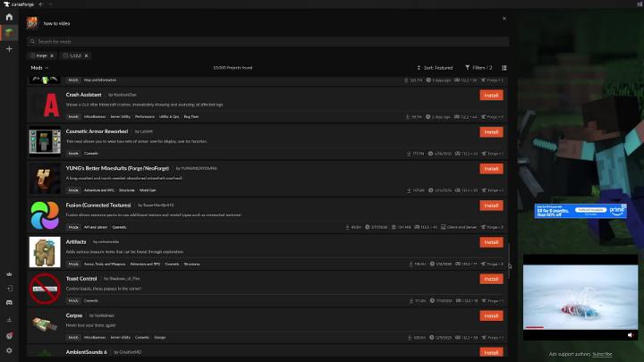The height and width of the screenshot is (362, 644).
Task: Switch layout with the list view icon
Action: (504, 67)
